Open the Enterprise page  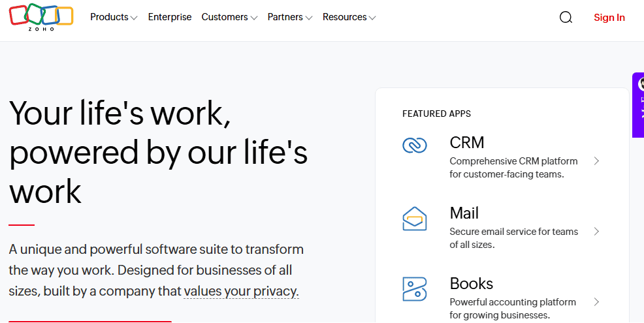click(170, 17)
